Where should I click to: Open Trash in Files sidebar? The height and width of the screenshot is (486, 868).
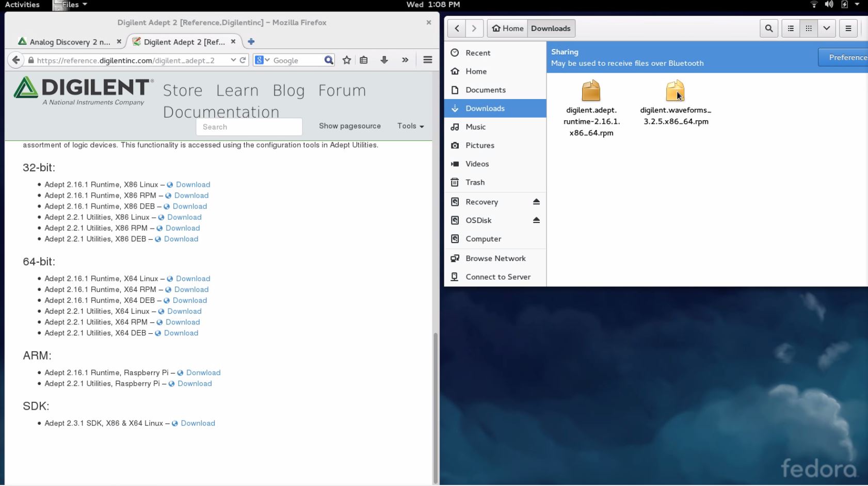pos(495,183)
